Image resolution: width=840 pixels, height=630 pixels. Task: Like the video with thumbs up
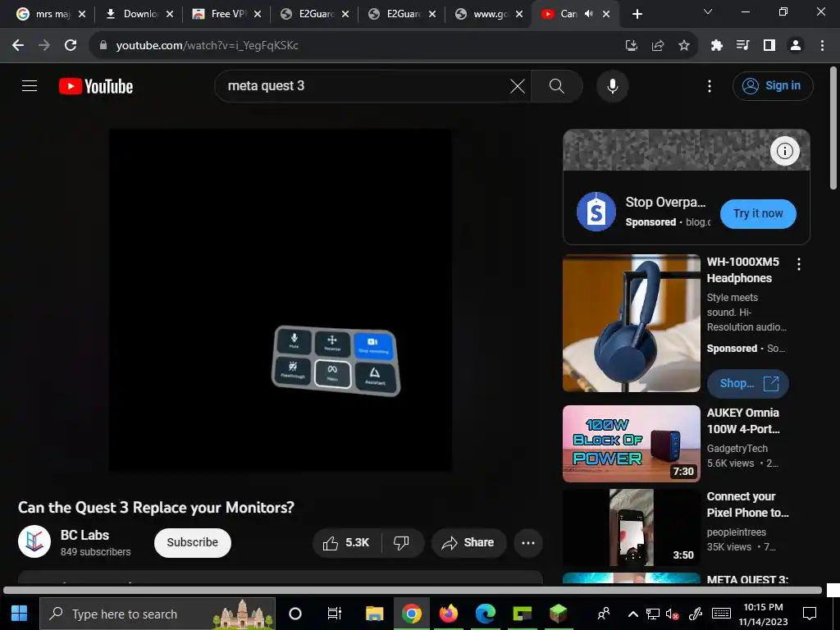347,543
